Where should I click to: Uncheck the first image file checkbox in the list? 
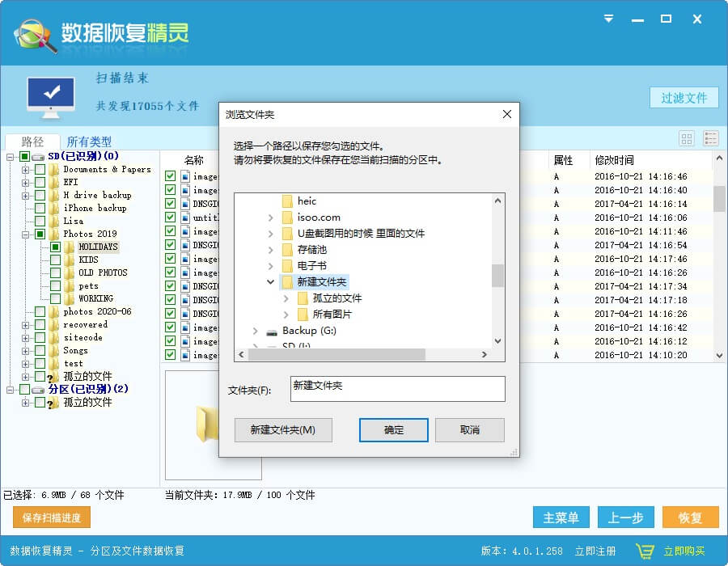click(171, 175)
